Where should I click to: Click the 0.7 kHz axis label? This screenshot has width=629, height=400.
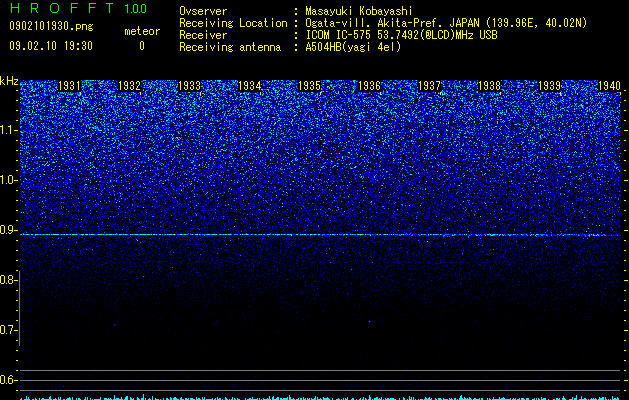click(9, 330)
